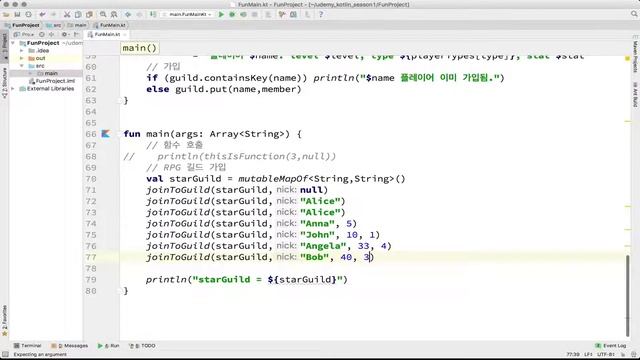Select the out folder in project tree
The height and width of the screenshot is (360, 640).
[37, 58]
